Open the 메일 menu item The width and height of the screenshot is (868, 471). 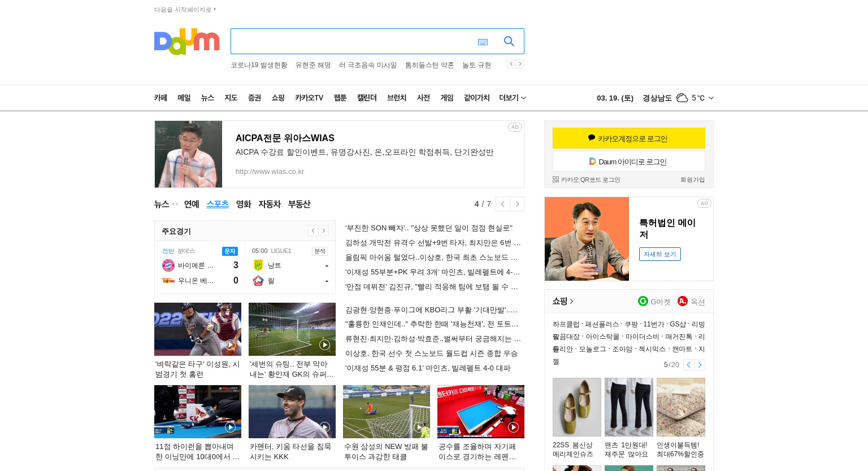(x=184, y=98)
